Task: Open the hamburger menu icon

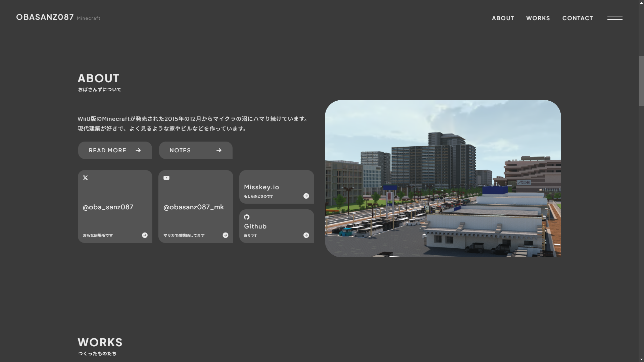Action: point(614,18)
